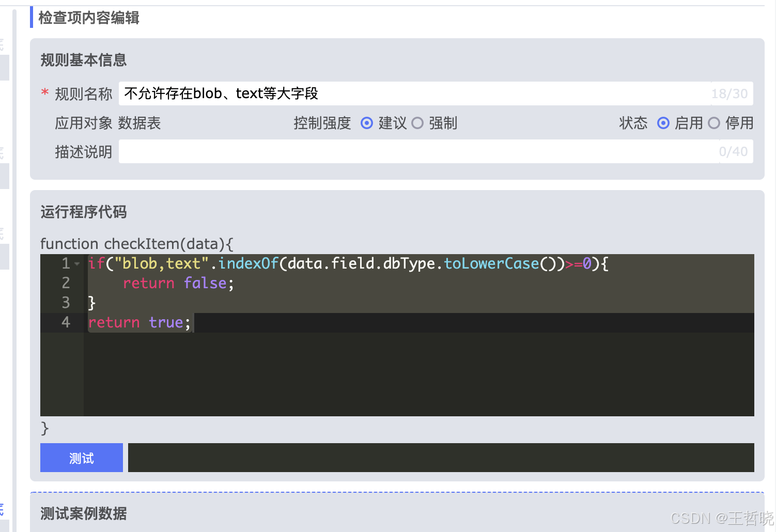Click the 运行程序代码 section heading
This screenshot has height=532, width=776.
point(84,212)
